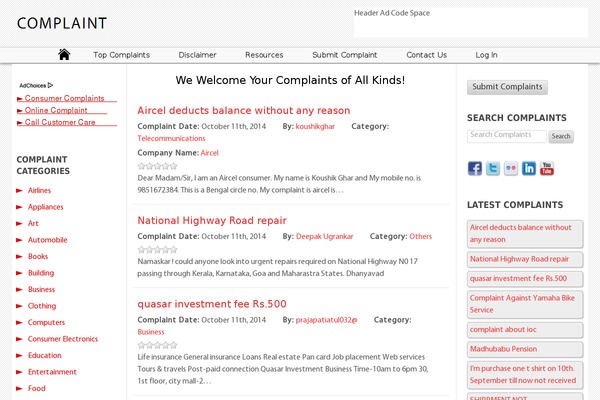Open the Entertainment category
Image resolution: width=600 pixels, height=400 pixels.
(52, 372)
